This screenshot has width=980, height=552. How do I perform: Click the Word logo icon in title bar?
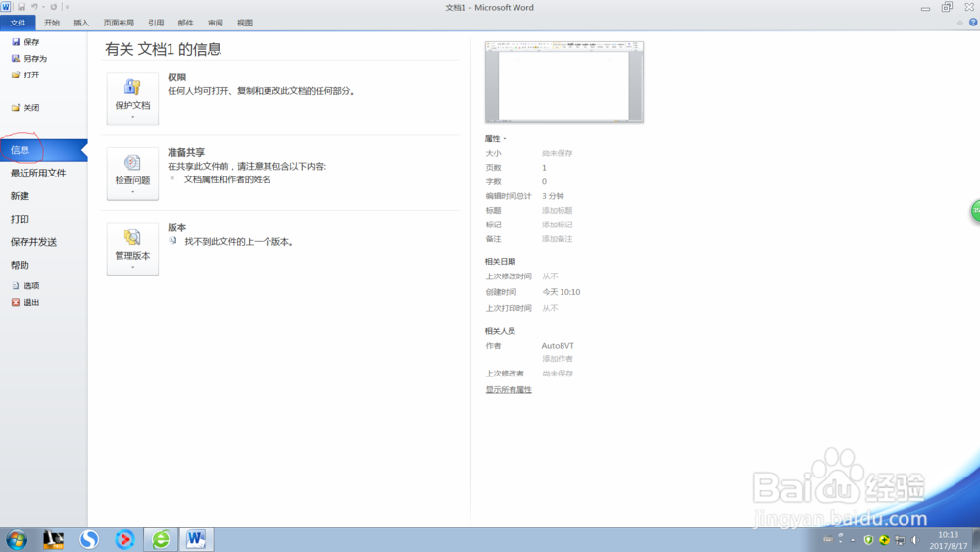point(6,7)
